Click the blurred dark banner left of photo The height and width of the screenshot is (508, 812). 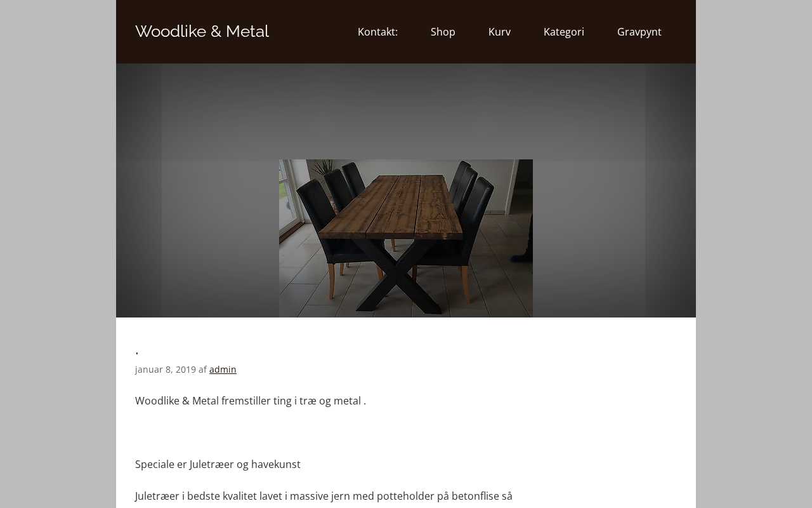[197, 190]
